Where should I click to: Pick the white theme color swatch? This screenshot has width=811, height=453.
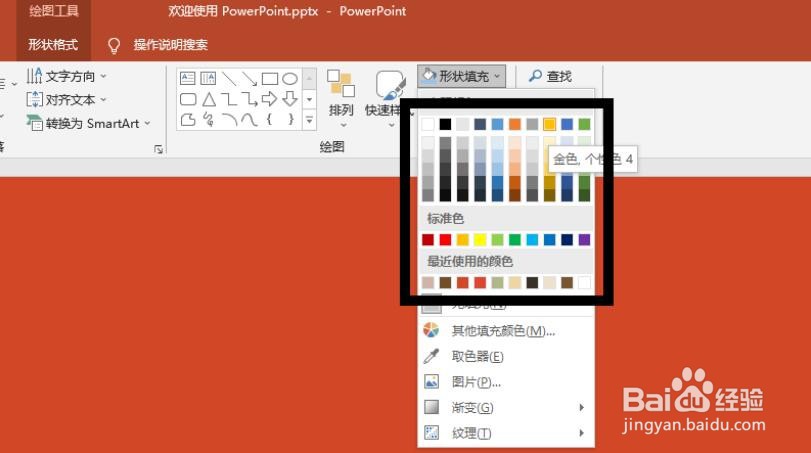click(x=428, y=124)
